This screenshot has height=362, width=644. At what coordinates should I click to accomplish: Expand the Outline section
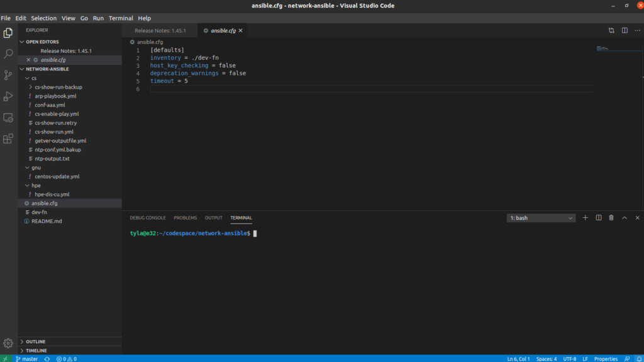click(35, 342)
